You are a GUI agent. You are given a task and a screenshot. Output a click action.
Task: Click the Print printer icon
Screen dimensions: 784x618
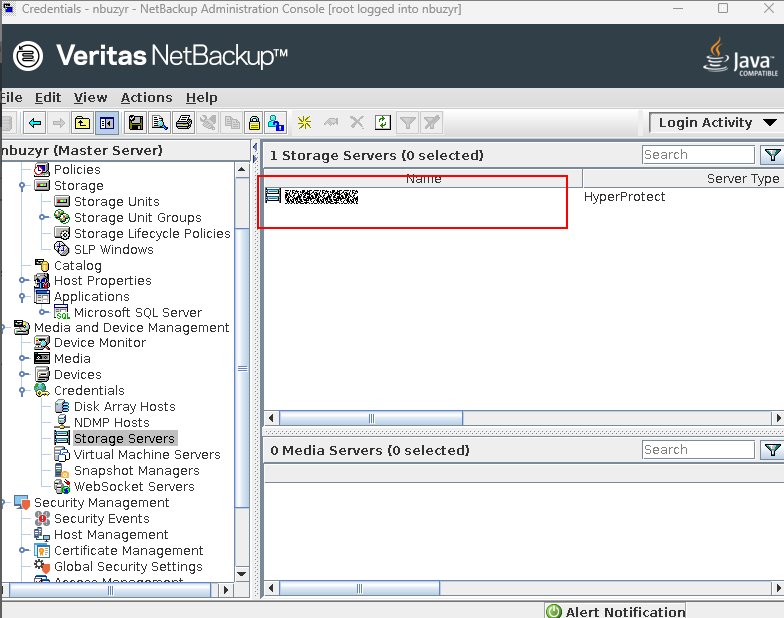click(184, 122)
